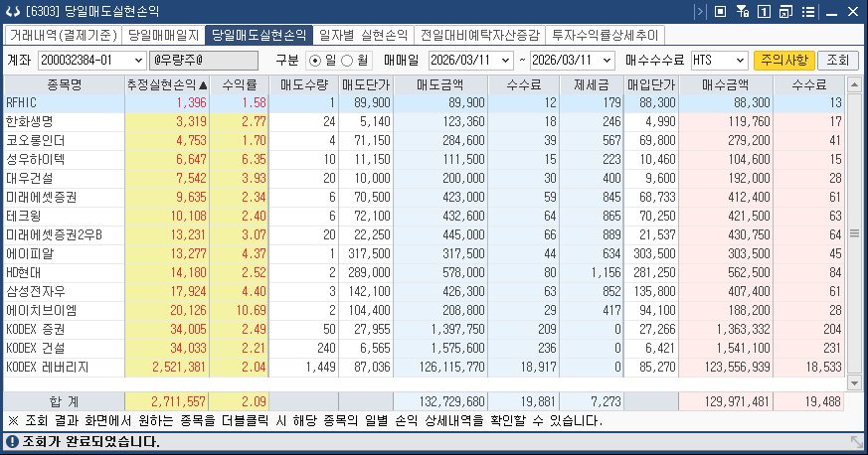868x455 pixels.
Task: Sort by 추정실현손익 column header
Action: 167,84
